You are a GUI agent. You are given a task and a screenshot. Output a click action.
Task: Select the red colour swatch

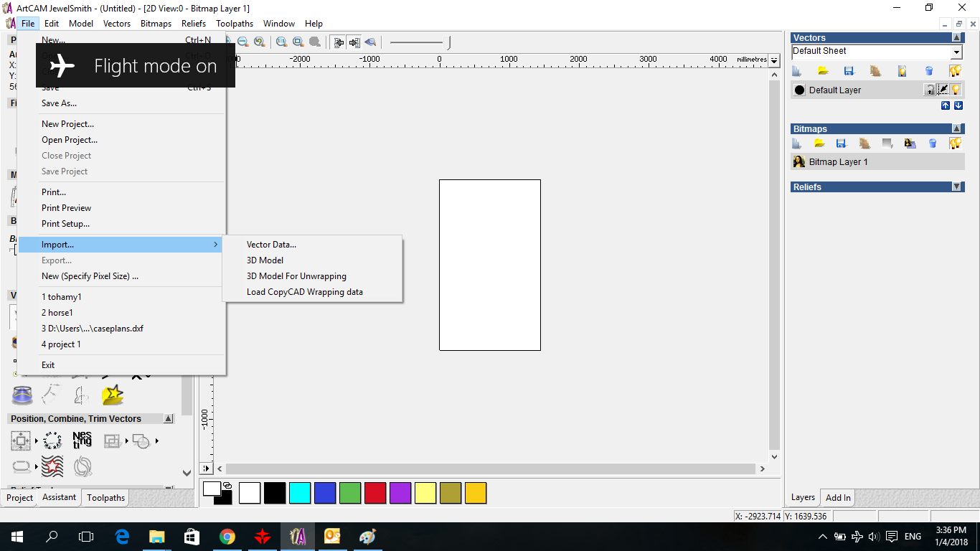point(375,493)
